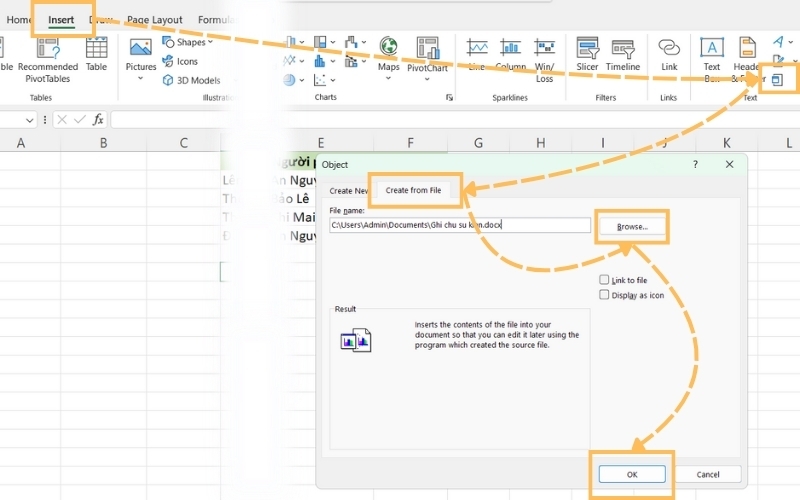Click the Signature Line icon
Image resolution: width=800 pixels, height=500 pixels.
778,61
